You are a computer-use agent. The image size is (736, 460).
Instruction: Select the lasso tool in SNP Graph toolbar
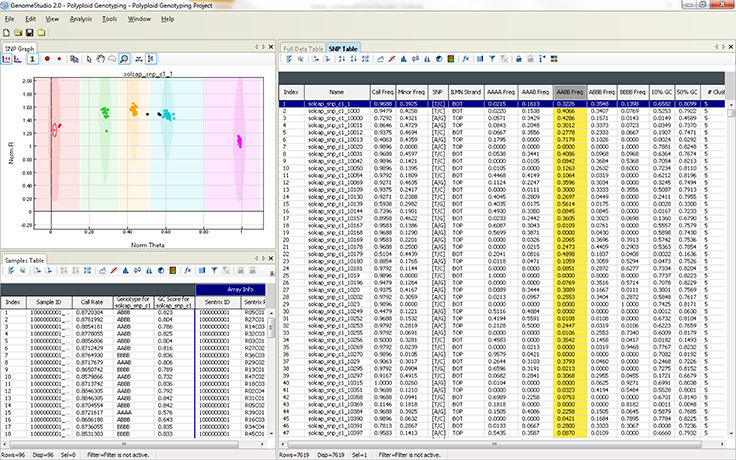tap(113, 59)
